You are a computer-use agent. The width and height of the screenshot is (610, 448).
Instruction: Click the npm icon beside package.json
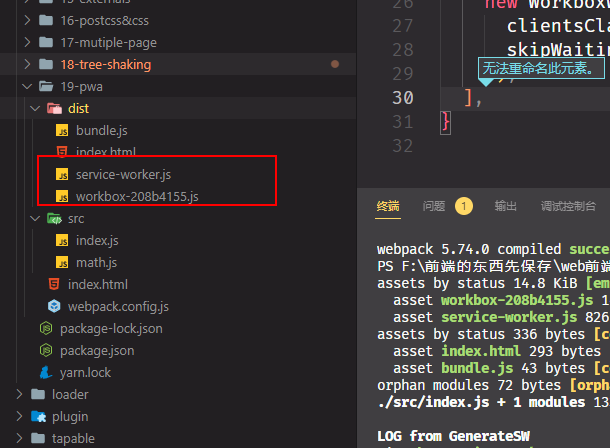45,350
